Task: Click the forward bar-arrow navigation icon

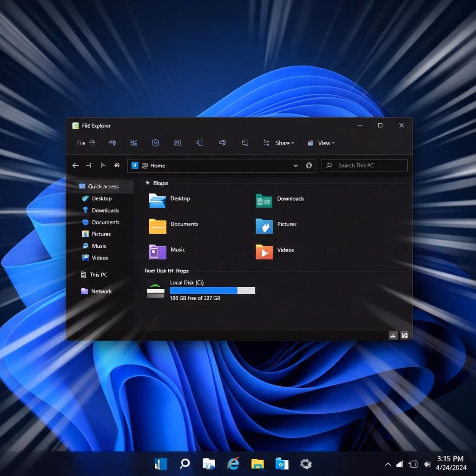Action: click(89, 165)
